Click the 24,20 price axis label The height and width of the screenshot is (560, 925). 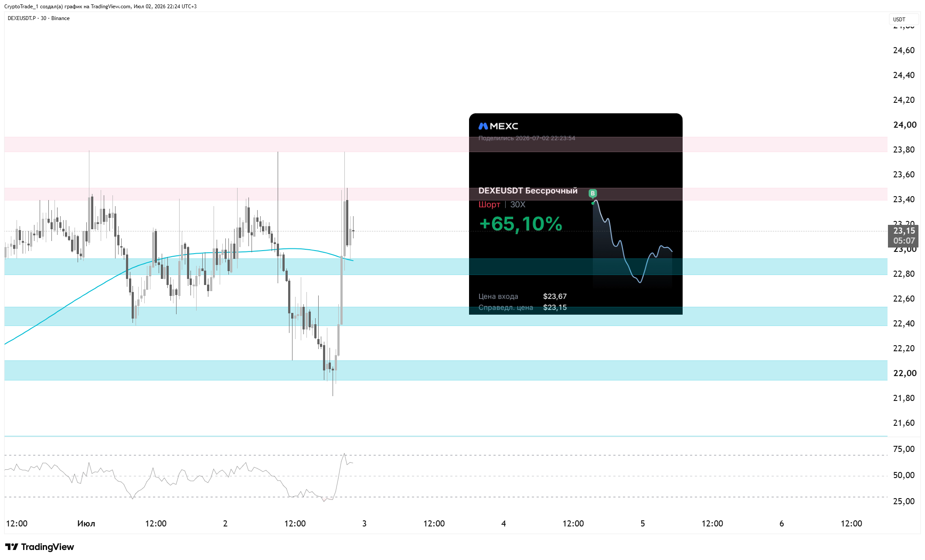point(904,100)
